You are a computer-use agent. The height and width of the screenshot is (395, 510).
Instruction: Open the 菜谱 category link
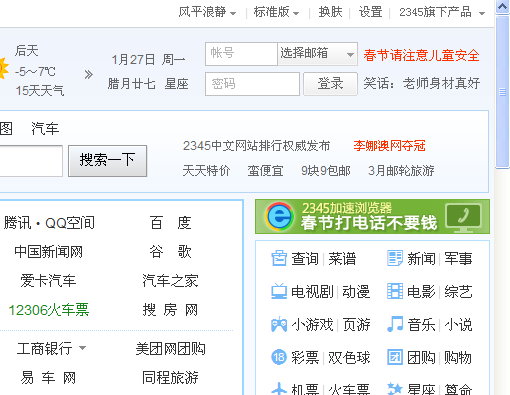click(x=342, y=259)
